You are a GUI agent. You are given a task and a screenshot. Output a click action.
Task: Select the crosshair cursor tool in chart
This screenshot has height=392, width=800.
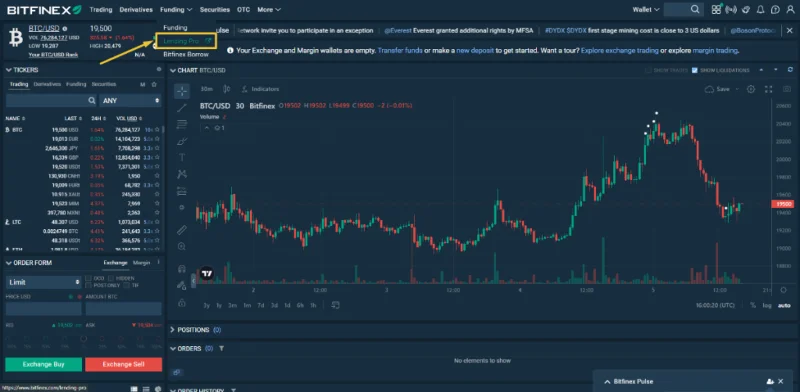coord(182,91)
